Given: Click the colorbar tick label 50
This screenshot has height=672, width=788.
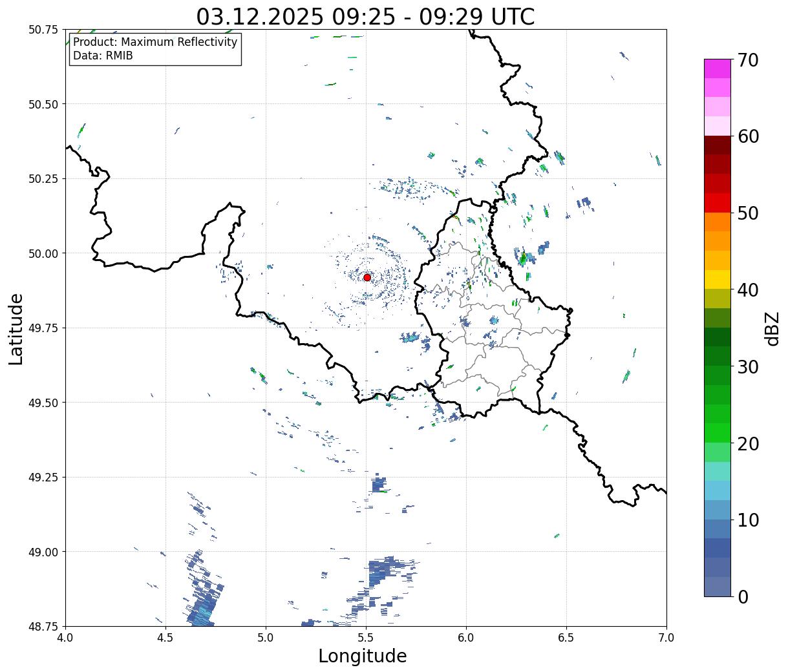Looking at the screenshot, I should pos(748,213).
